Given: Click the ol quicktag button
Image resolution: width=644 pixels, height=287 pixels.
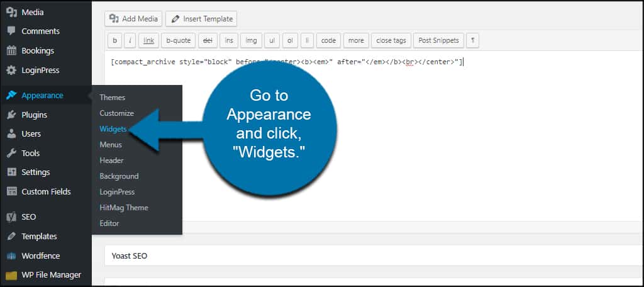Looking at the screenshot, I should pyautogui.click(x=290, y=40).
